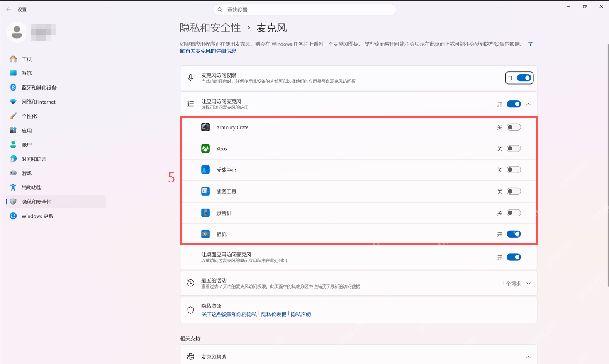Expand 最近的活动 chevron
The height and width of the screenshot is (364, 609).
pyautogui.click(x=529, y=284)
